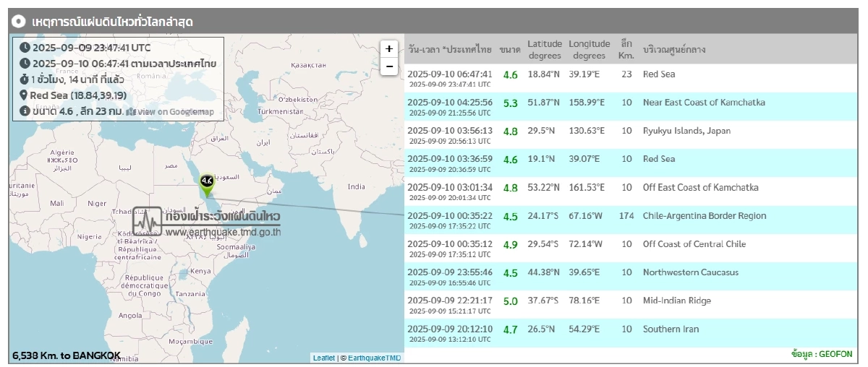Click the Longitude degrees column header
Image resolution: width=868 pixels, height=367 pixels.
tap(589, 49)
